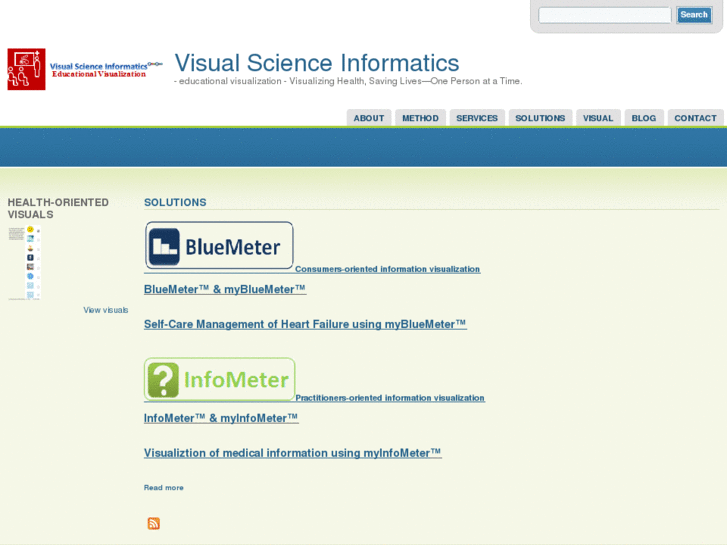Open Consumers-oriented information visualization link

pos(388,269)
